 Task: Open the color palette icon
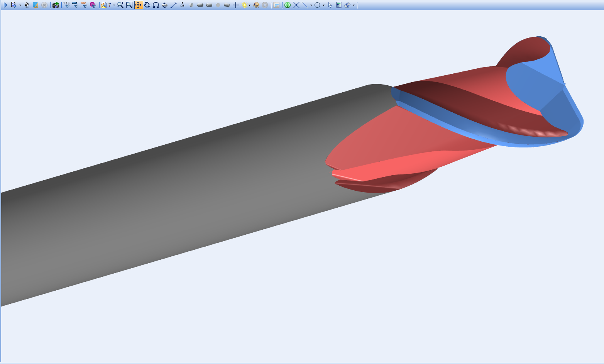coord(256,5)
